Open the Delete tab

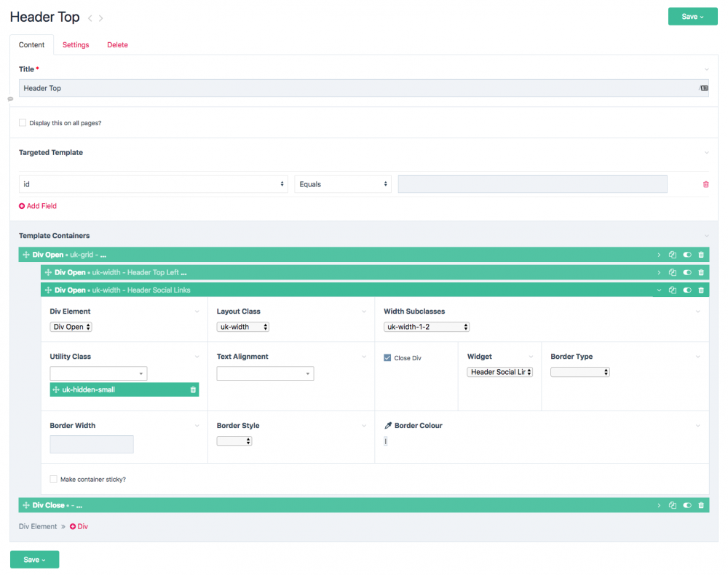117,45
